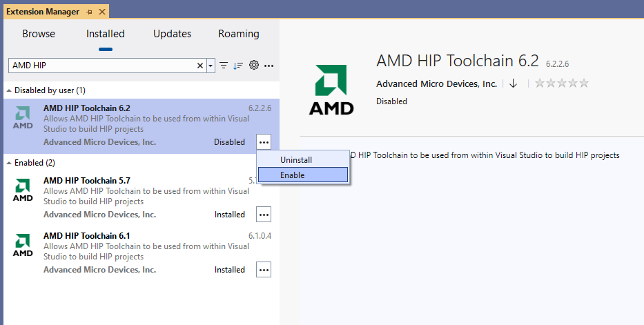
Task: Click the large AMD logo in details
Action: coord(331,90)
